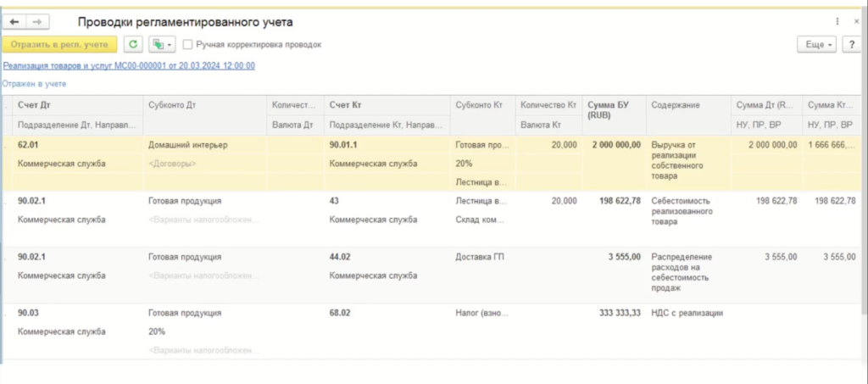Image resolution: width=868 pixels, height=384 pixels.
Task: Click the Отражен в учете status link
Action: [34, 84]
